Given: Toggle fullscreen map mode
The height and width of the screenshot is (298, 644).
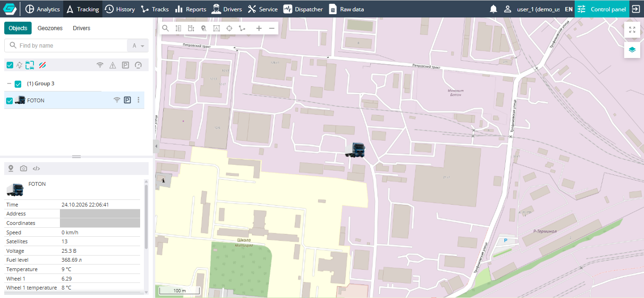Looking at the screenshot, I should tap(632, 30).
